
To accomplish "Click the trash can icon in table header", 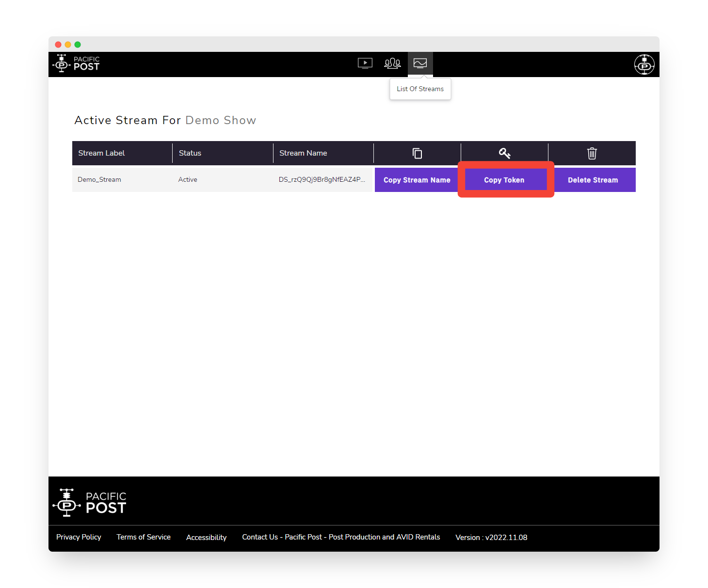I will 592,153.
